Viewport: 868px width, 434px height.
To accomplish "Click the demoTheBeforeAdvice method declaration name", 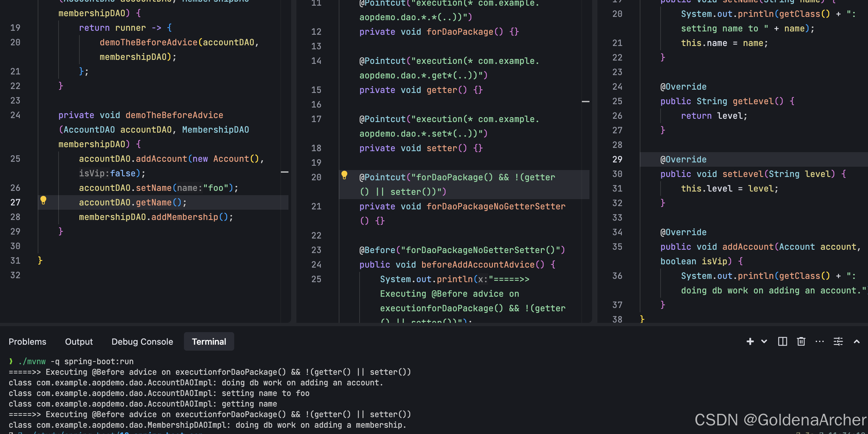I will coord(174,115).
